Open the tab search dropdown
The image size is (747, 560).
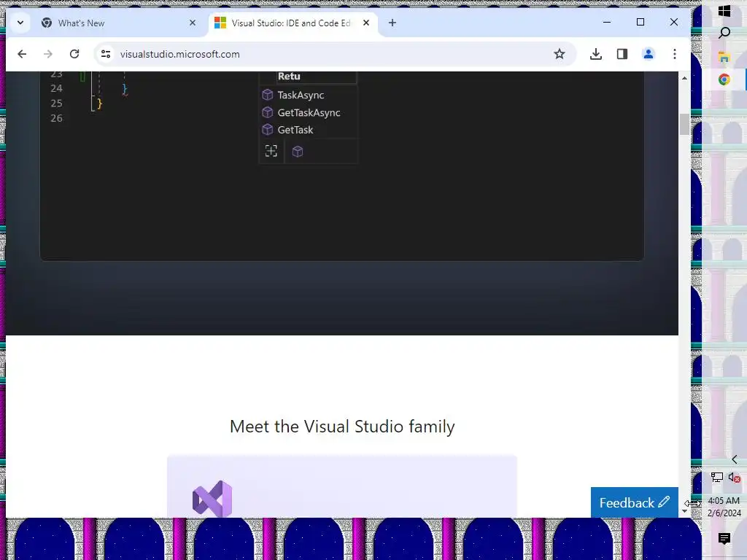pos(20,23)
